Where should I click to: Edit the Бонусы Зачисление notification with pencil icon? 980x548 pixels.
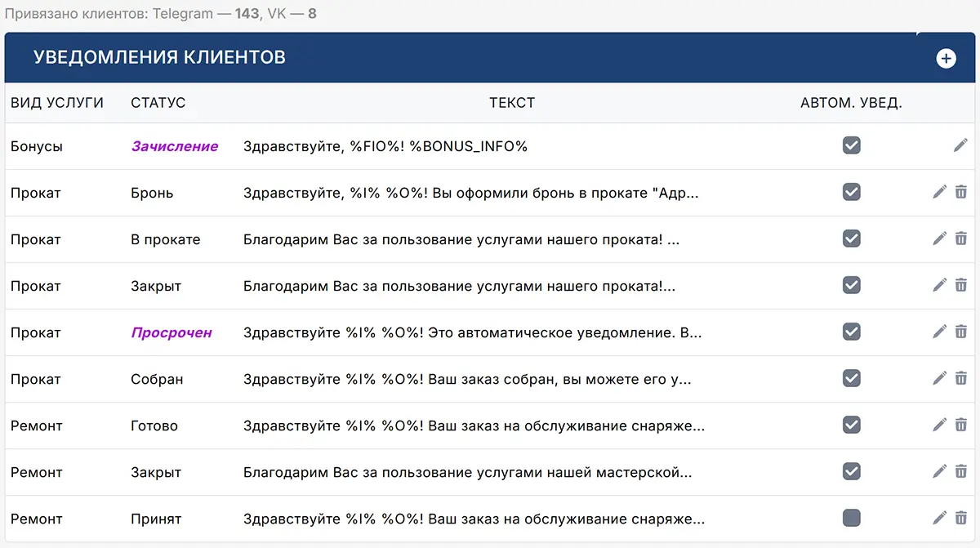960,145
